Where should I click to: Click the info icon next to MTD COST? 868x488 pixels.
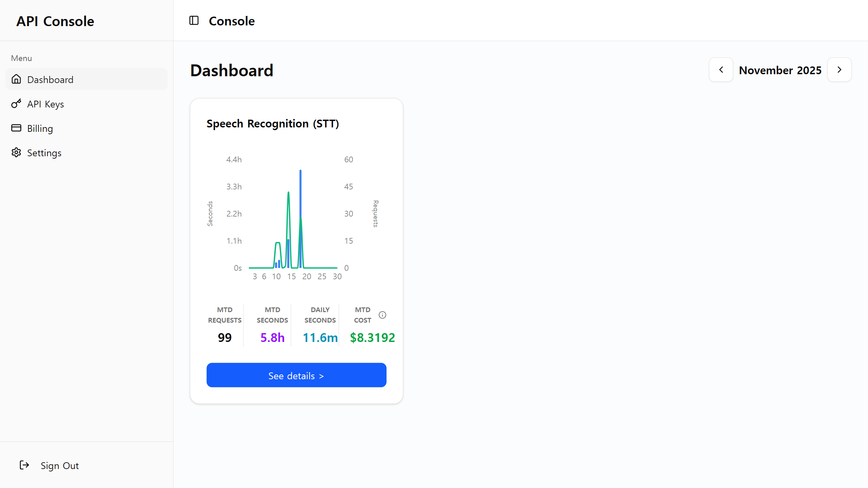coord(383,315)
